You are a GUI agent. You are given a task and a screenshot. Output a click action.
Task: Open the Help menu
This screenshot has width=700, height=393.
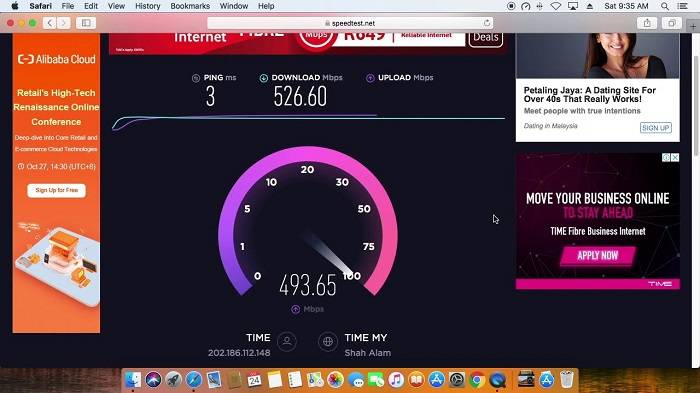click(x=266, y=6)
